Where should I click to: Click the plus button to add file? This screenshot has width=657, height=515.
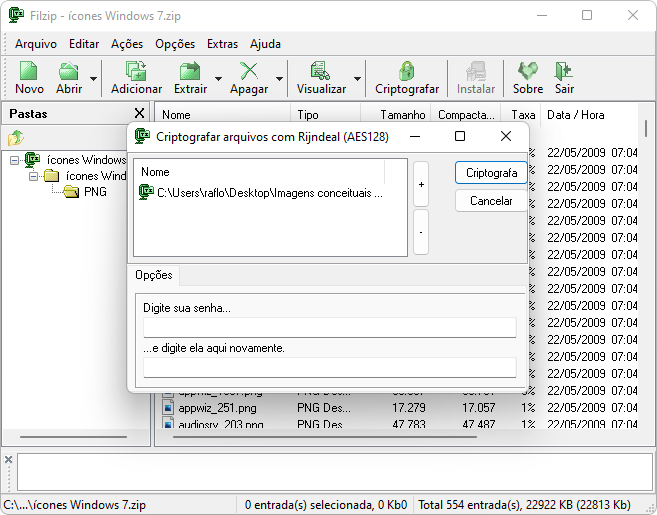[x=421, y=184]
